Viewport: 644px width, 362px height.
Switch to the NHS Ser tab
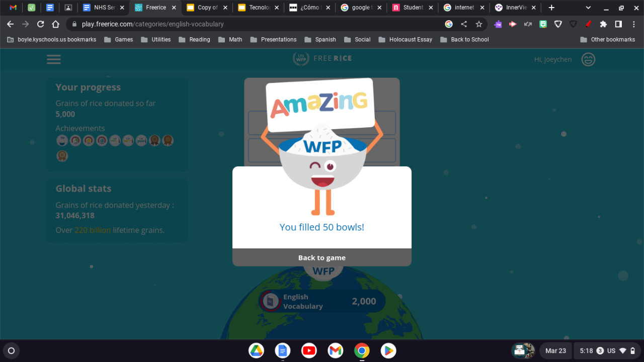coord(104,8)
